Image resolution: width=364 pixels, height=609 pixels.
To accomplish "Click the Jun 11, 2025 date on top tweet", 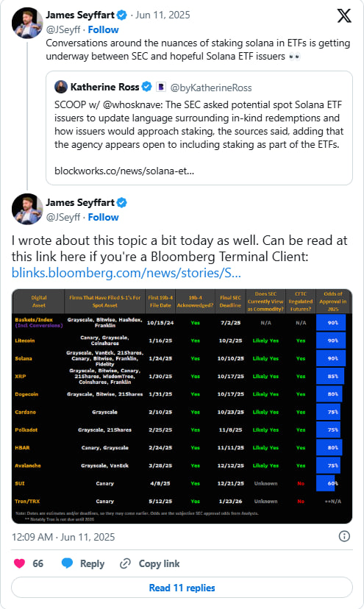I will [x=163, y=15].
